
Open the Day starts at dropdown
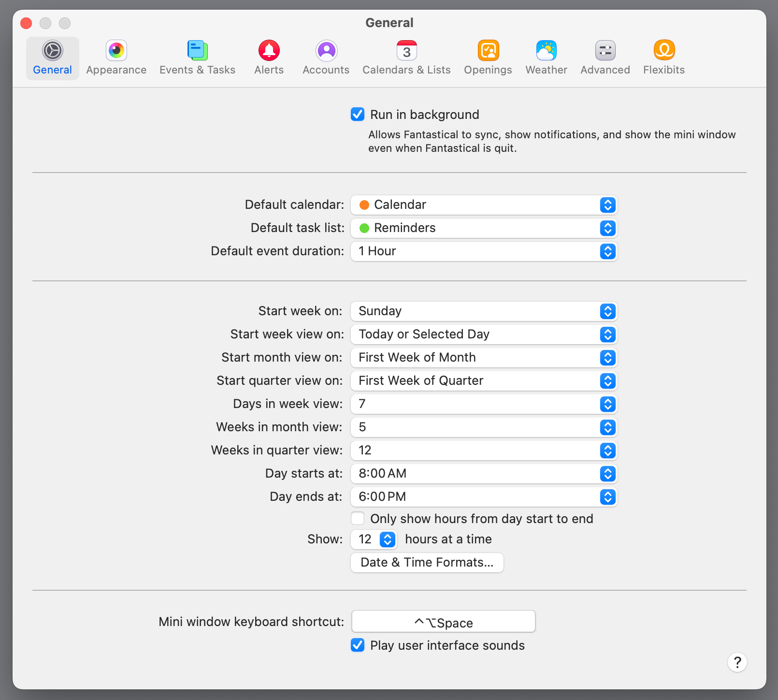pos(484,474)
